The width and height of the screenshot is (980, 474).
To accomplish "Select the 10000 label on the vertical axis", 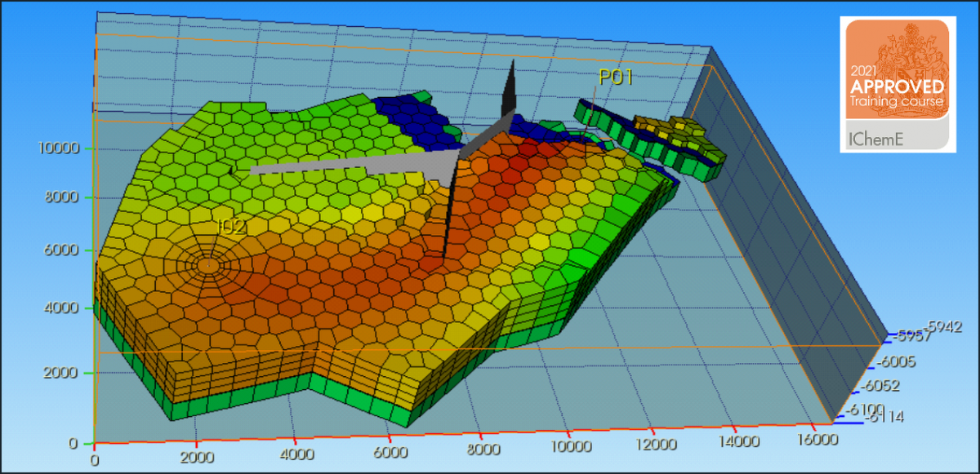I will [59, 149].
